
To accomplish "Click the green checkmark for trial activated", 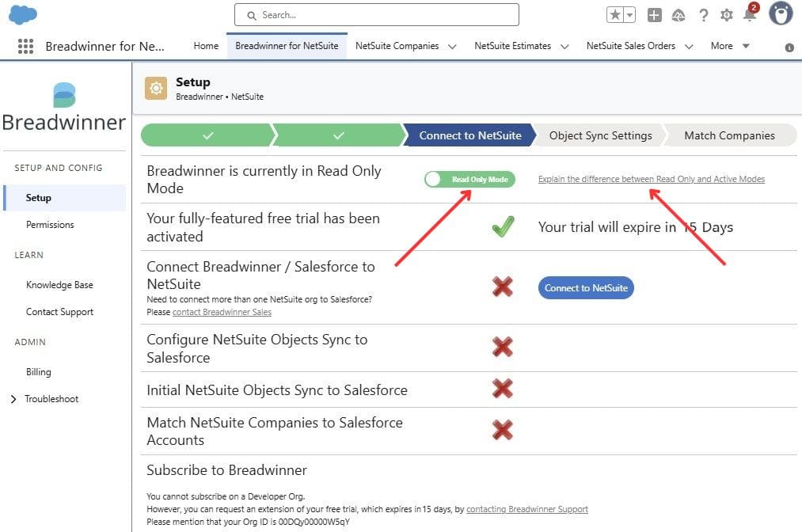I will [503, 226].
